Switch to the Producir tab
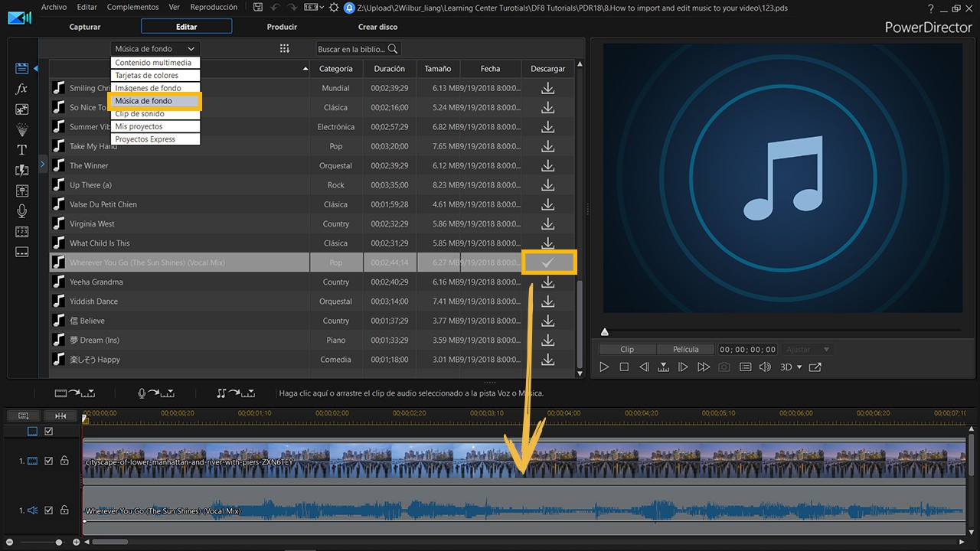 281,26
